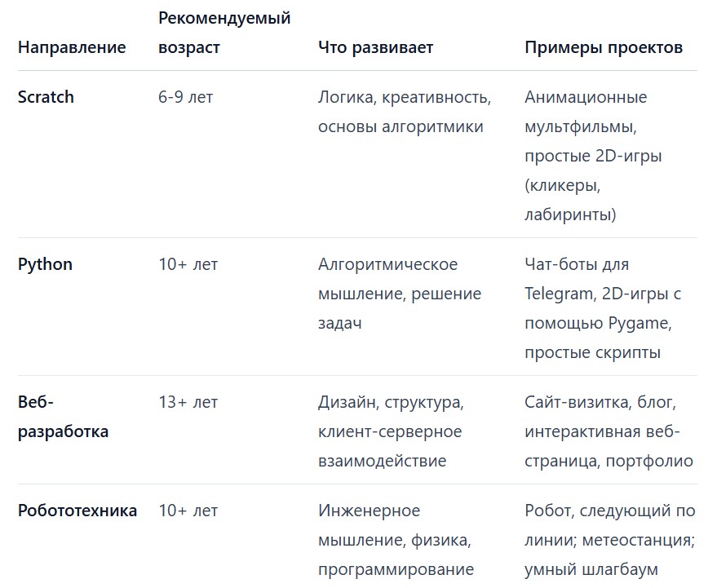Click the "Сайт-визитка, блог" projects cell
717x588 pixels.
(609, 431)
